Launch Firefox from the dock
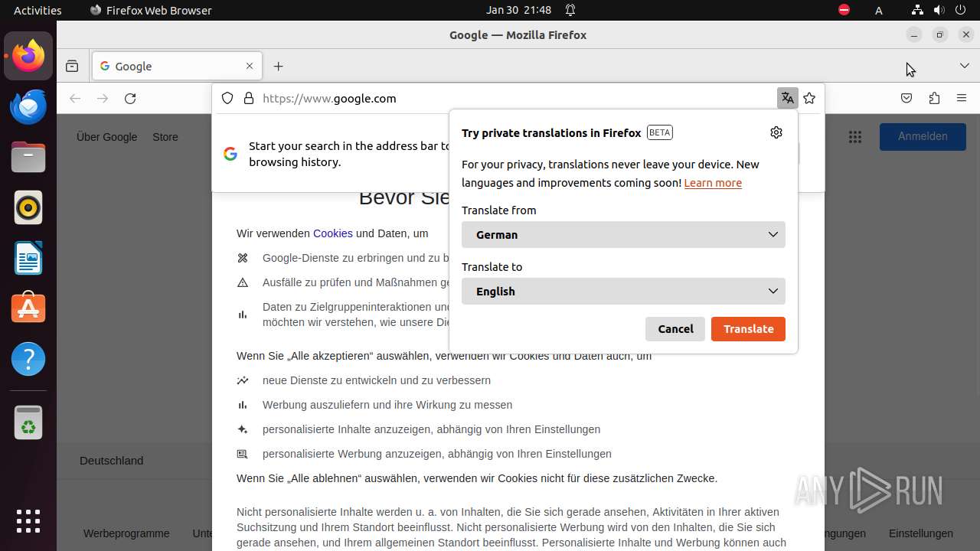This screenshot has height=551, width=980. pos(28,56)
